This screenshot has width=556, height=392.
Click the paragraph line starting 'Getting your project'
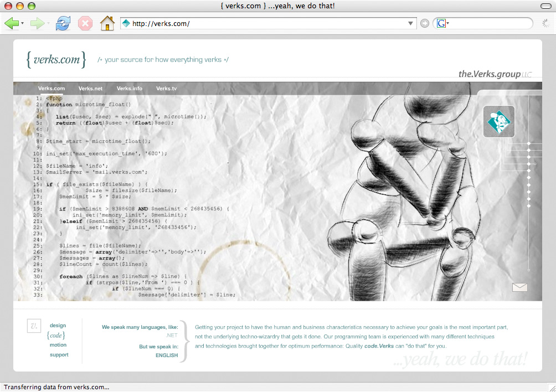(352, 327)
